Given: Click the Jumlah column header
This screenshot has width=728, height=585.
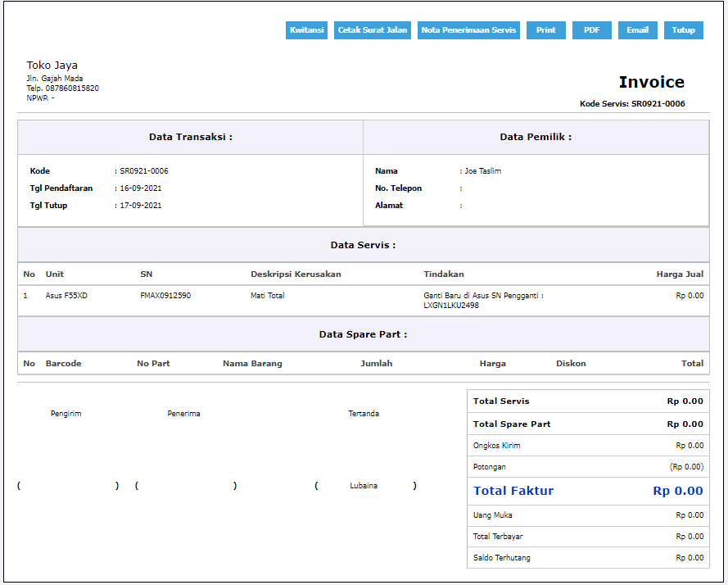Looking at the screenshot, I should click(377, 363).
